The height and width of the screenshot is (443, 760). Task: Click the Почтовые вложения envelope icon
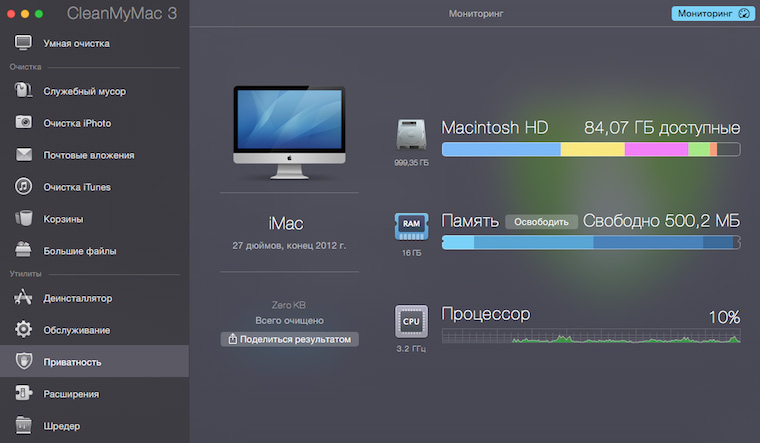tap(23, 155)
